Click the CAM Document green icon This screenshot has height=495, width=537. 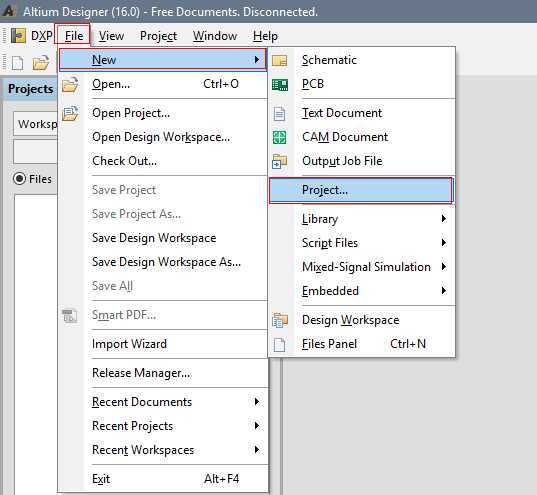pyautogui.click(x=279, y=137)
